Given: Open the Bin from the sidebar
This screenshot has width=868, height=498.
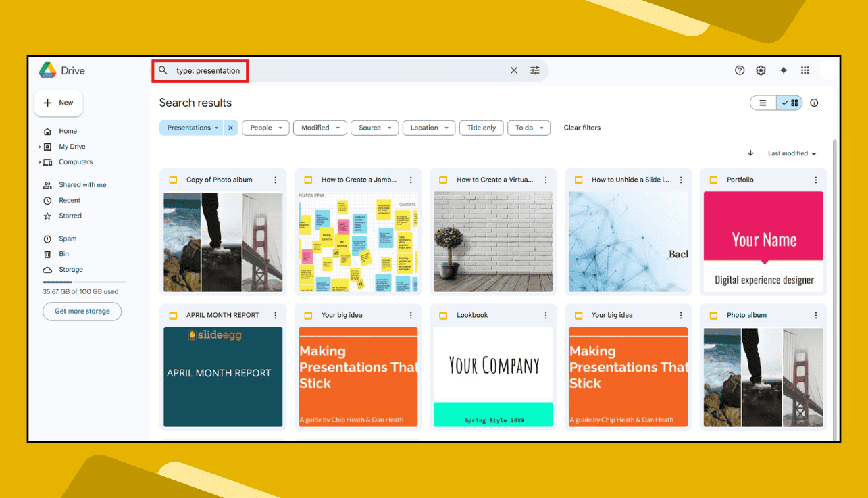Looking at the screenshot, I should [x=62, y=253].
